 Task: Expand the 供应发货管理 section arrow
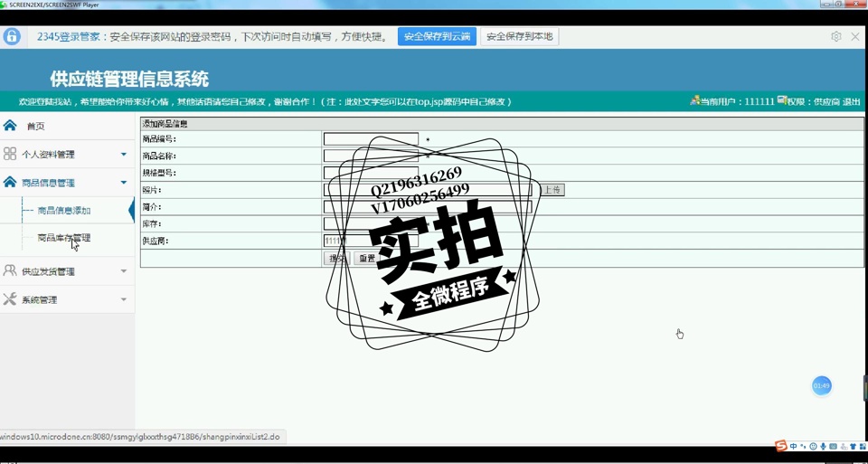click(124, 271)
